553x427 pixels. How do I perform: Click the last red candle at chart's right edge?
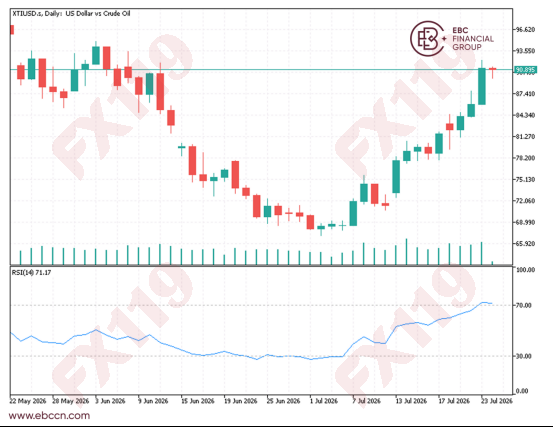click(x=492, y=69)
